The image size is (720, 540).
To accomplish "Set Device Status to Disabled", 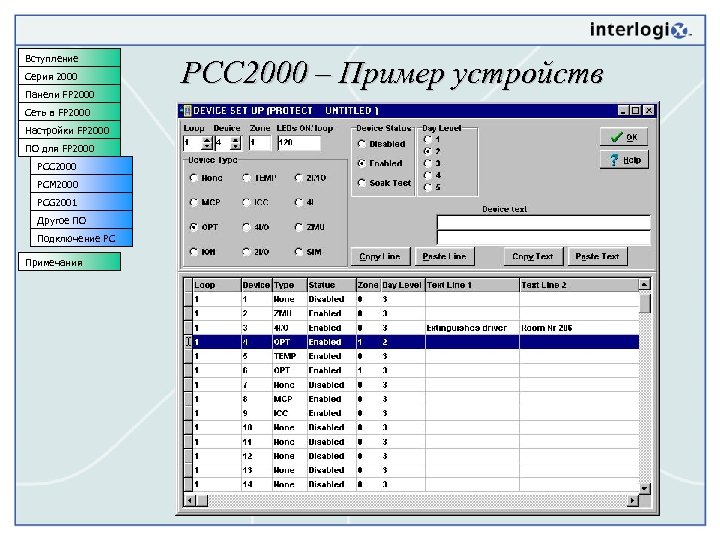I will [361, 144].
